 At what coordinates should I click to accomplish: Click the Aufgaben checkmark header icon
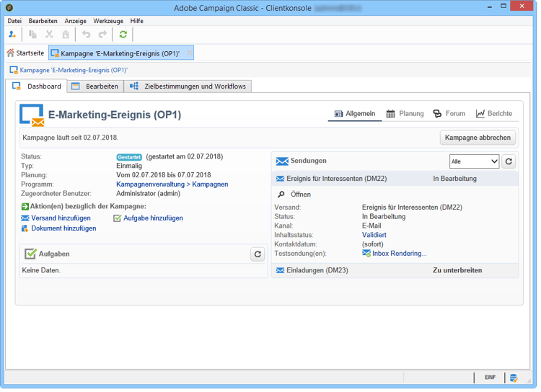(x=30, y=254)
